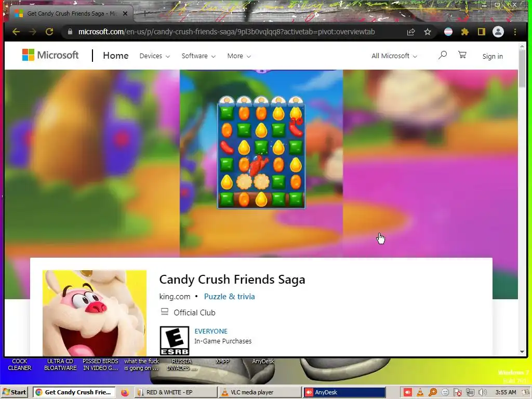The image size is (532, 399).
Task: Click the Microsoft logo
Action: point(50,55)
